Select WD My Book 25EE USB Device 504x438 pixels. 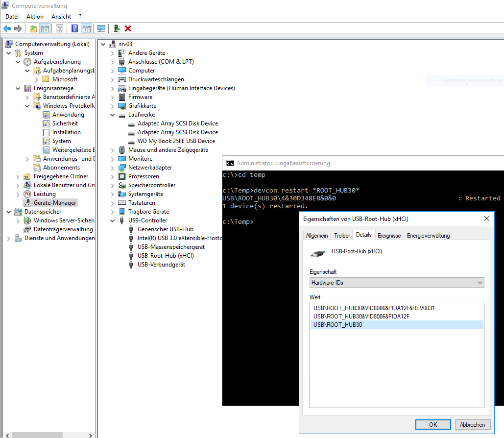(176, 141)
